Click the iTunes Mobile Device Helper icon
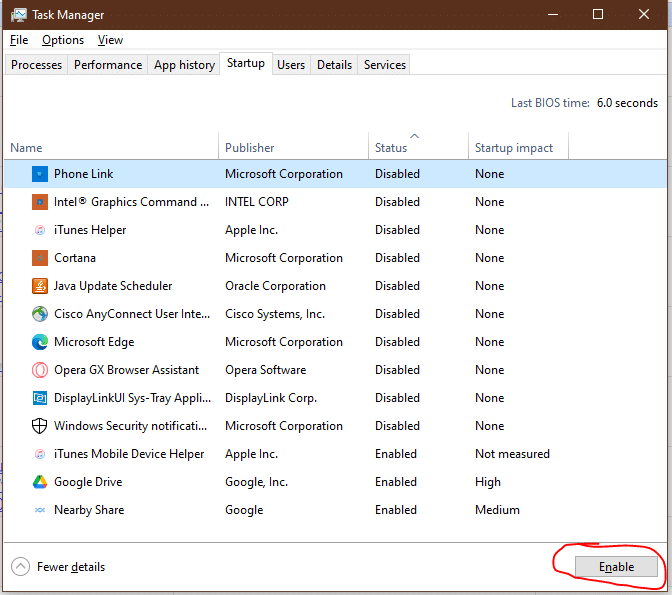This screenshot has height=595, width=672. [x=40, y=454]
